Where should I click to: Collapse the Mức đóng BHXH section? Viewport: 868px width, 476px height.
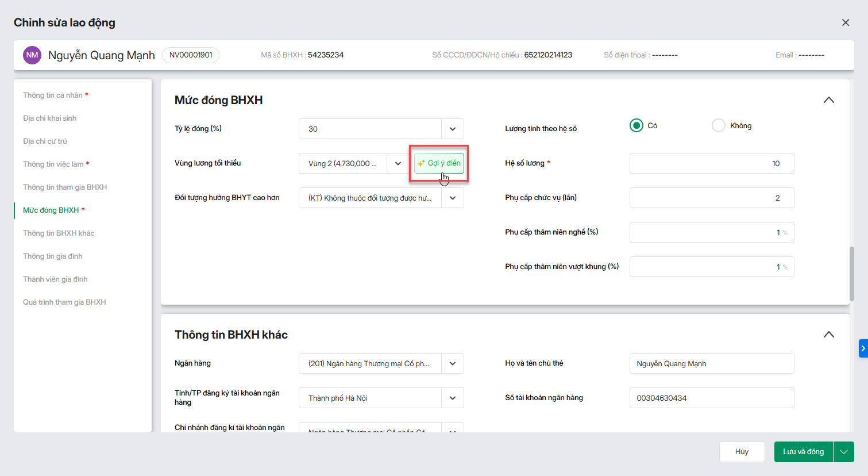pyautogui.click(x=828, y=100)
